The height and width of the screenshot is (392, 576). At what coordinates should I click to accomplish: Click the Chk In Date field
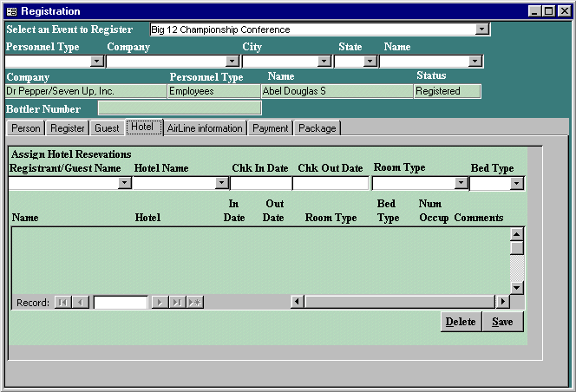261,183
